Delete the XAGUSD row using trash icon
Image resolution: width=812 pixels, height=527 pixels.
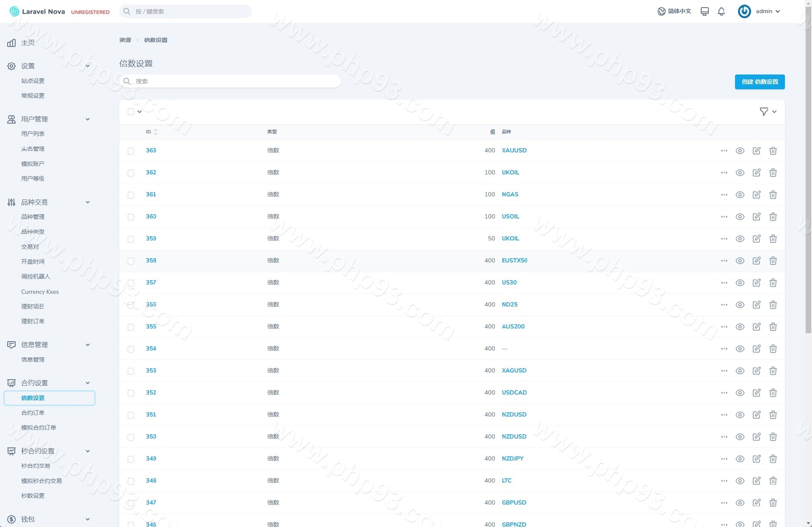click(x=773, y=371)
